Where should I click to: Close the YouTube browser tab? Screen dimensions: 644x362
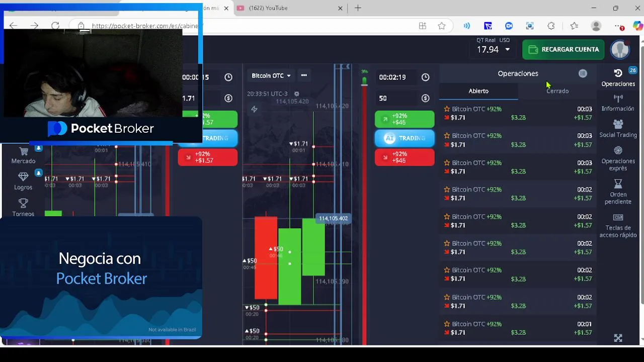[341, 8]
